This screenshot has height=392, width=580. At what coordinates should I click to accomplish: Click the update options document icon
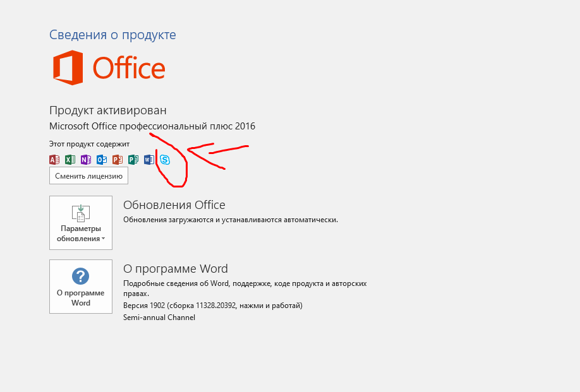click(x=81, y=213)
